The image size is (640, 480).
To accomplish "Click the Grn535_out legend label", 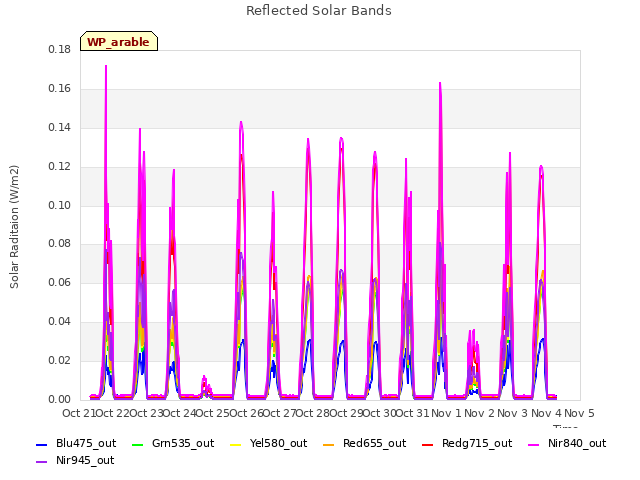I will [x=183, y=444].
